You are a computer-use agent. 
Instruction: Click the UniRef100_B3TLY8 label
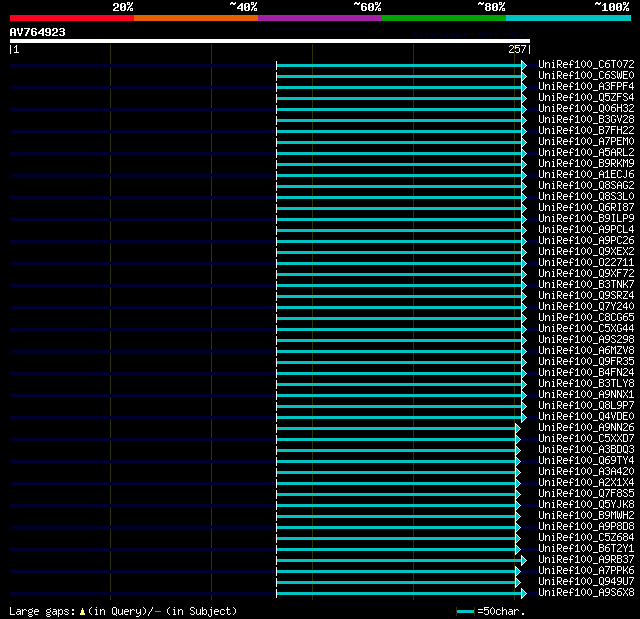point(586,384)
